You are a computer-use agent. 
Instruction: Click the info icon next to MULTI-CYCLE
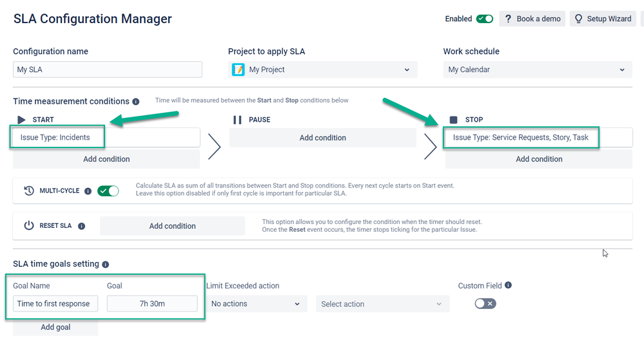pos(88,191)
